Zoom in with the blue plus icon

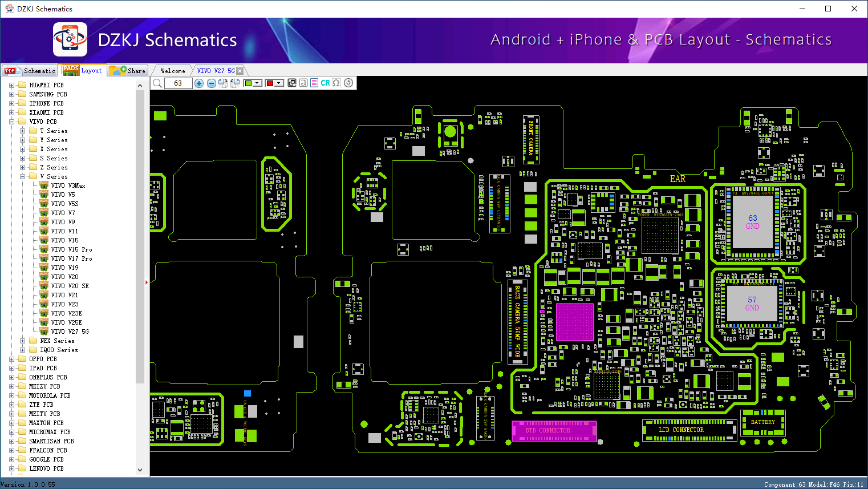click(x=199, y=83)
